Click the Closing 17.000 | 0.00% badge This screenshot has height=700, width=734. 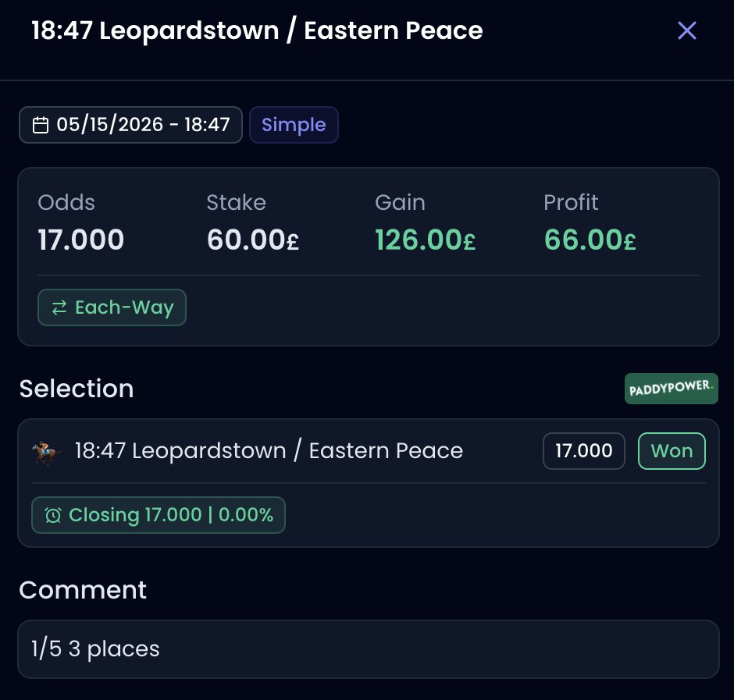(x=159, y=515)
